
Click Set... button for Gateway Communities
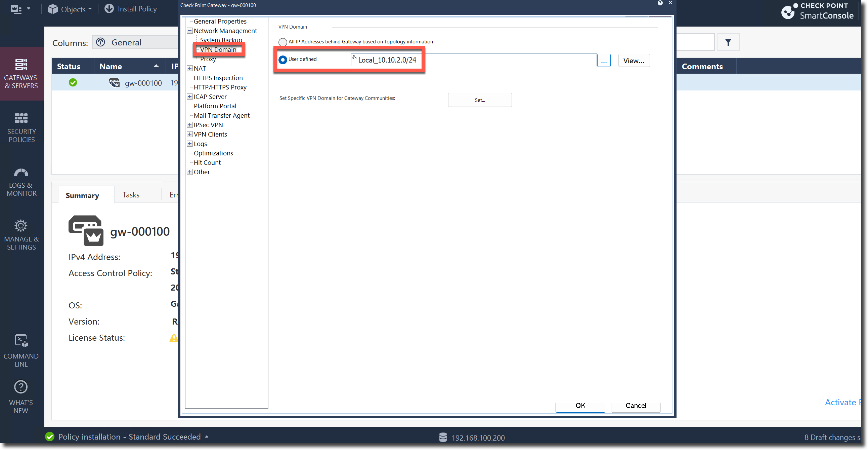[x=479, y=100]
